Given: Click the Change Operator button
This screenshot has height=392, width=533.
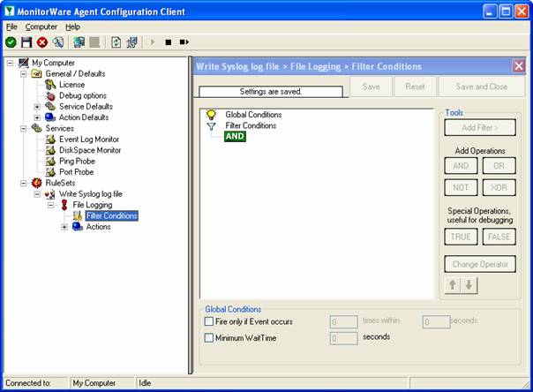Looking at the screenshot, I should 480,264.
